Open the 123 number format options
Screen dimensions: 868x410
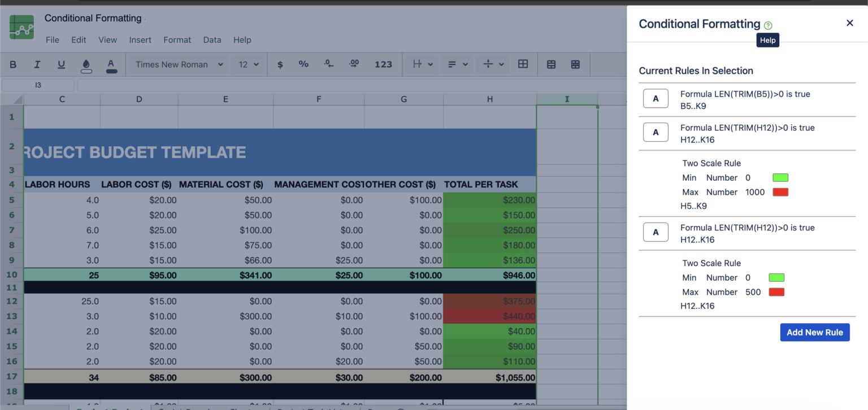click(384, 64)
